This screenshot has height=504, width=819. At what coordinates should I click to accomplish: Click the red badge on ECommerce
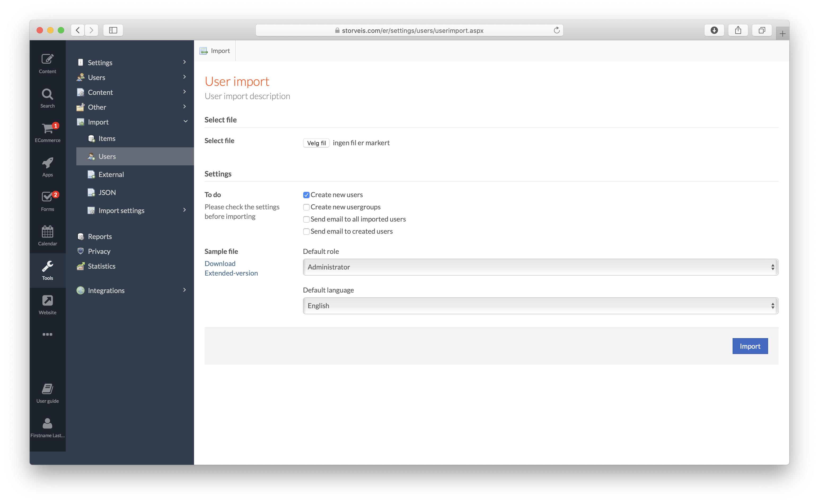tap(56, 126)
